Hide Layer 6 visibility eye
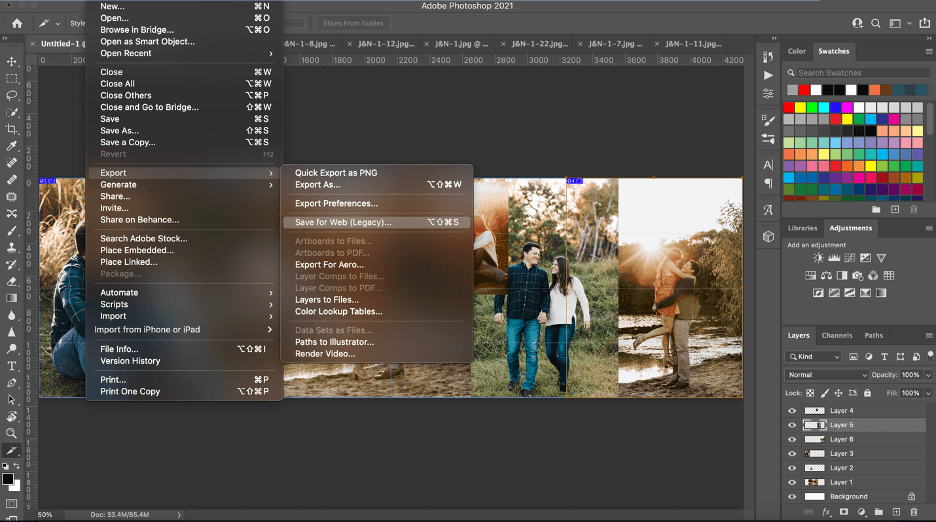Viewport: 936px width, 522px height. pos(792,440)
